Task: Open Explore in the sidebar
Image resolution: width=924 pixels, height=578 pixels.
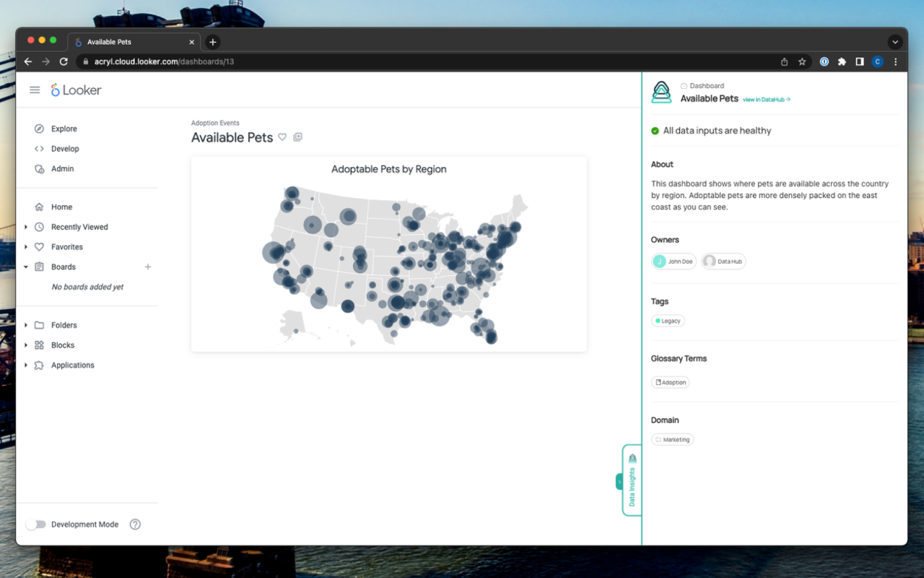Action: click(x=64, y=129)
